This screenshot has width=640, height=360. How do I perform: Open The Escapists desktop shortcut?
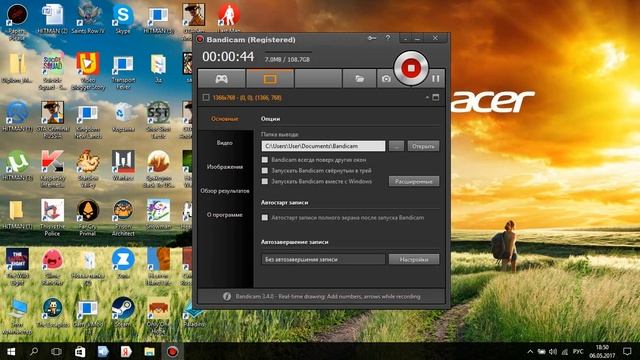52,312
